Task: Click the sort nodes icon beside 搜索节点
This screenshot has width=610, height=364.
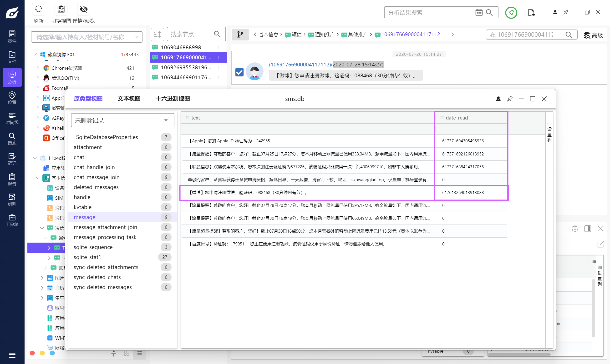Action: pyautogui.click(x=157, y=34)
